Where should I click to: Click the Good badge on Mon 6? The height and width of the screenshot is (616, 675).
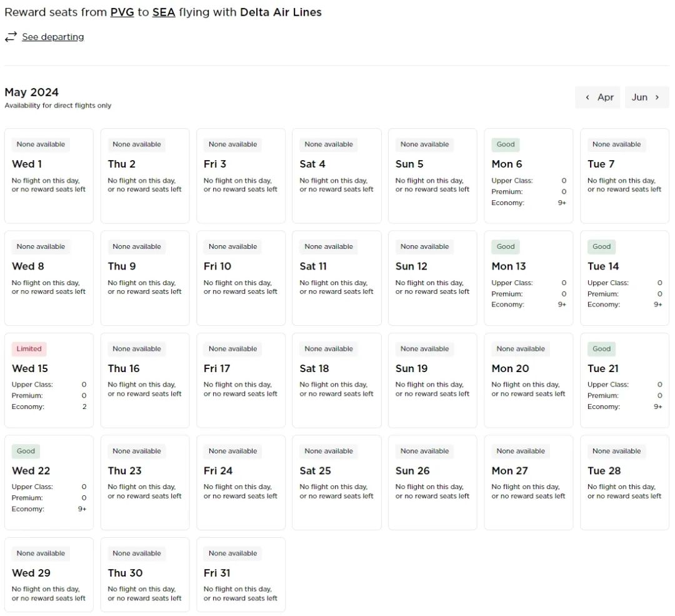pyautogui.click(x=505, y=144)
